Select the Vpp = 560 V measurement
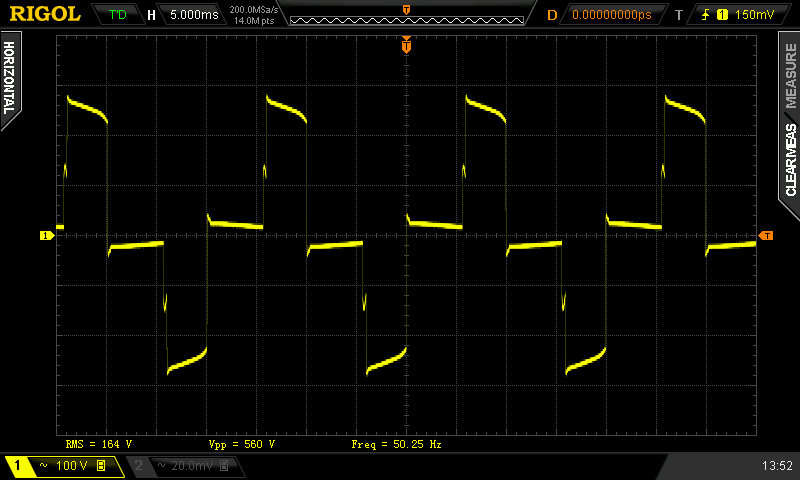This screenshot has width=800, height=480. point(241,443)
